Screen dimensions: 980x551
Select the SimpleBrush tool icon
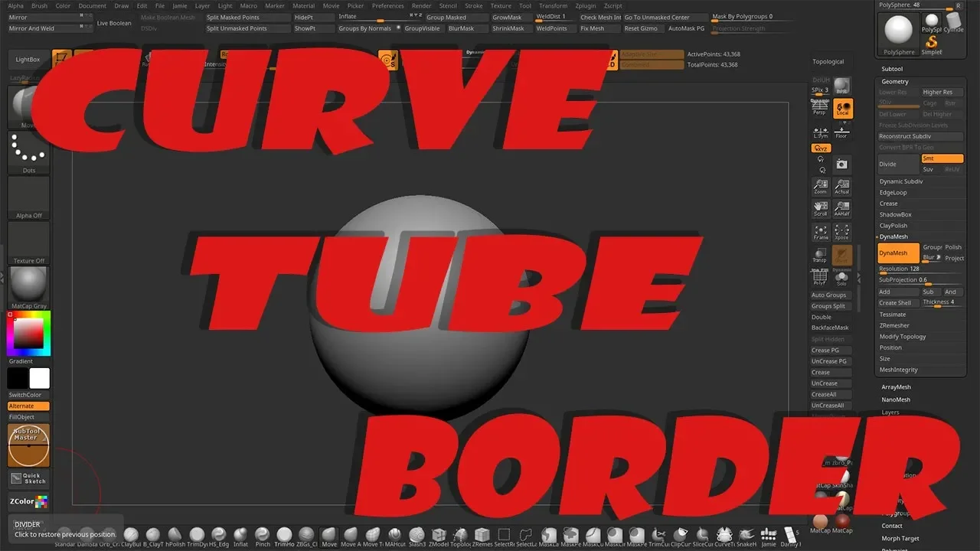pyautogui.click(x=932, y=44)
